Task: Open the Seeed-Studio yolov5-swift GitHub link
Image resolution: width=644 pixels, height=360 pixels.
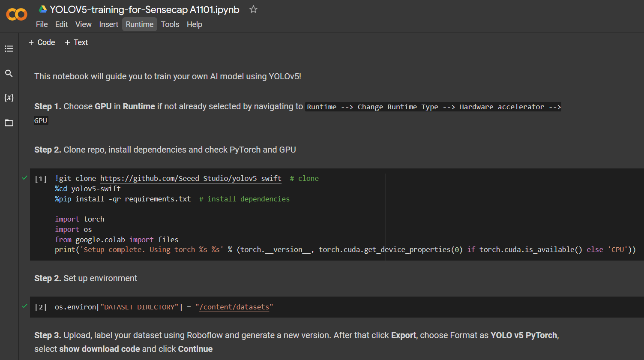Action: (x=191, y=179)
